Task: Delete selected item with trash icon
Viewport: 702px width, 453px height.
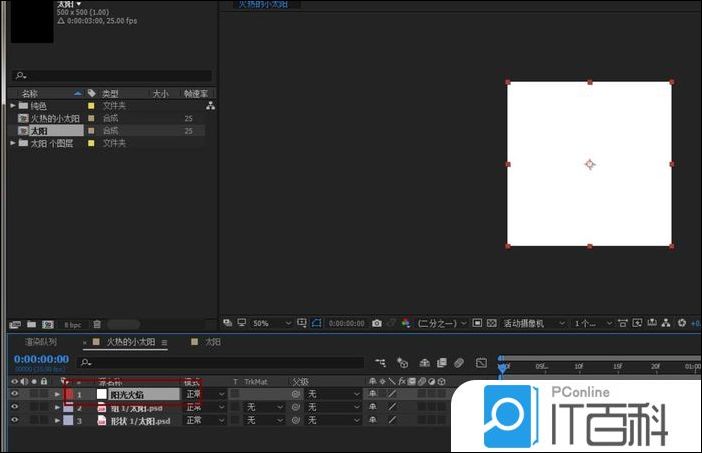Action: (97, 324)
